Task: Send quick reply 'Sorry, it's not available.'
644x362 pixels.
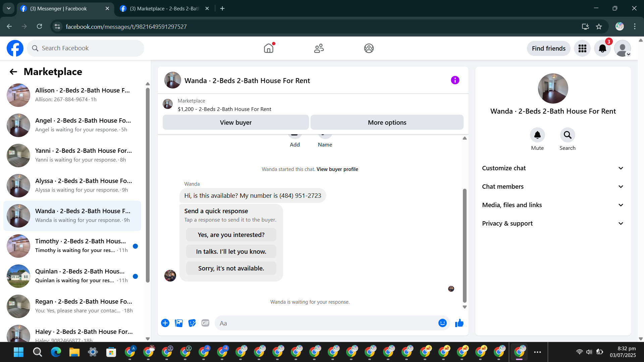Action: 231,268
